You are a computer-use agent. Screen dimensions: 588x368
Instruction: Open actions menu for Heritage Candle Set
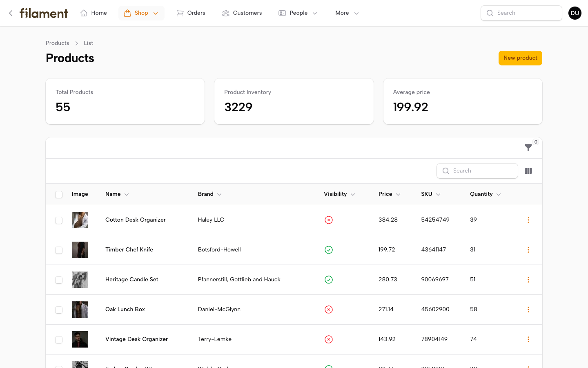528,280
